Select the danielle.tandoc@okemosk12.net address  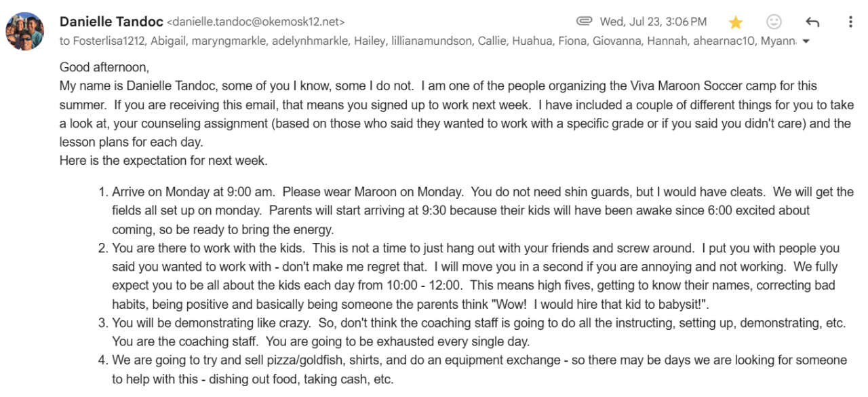click(256, 22)
